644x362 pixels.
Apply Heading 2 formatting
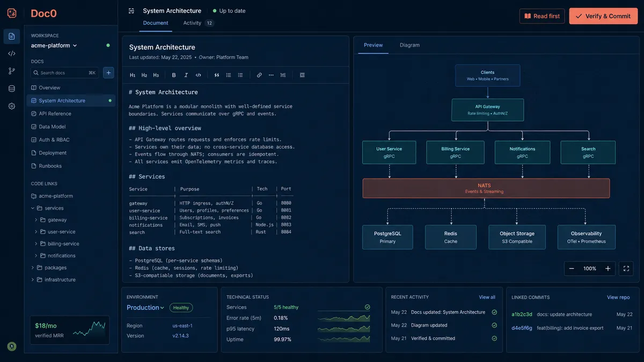[144, 75]
